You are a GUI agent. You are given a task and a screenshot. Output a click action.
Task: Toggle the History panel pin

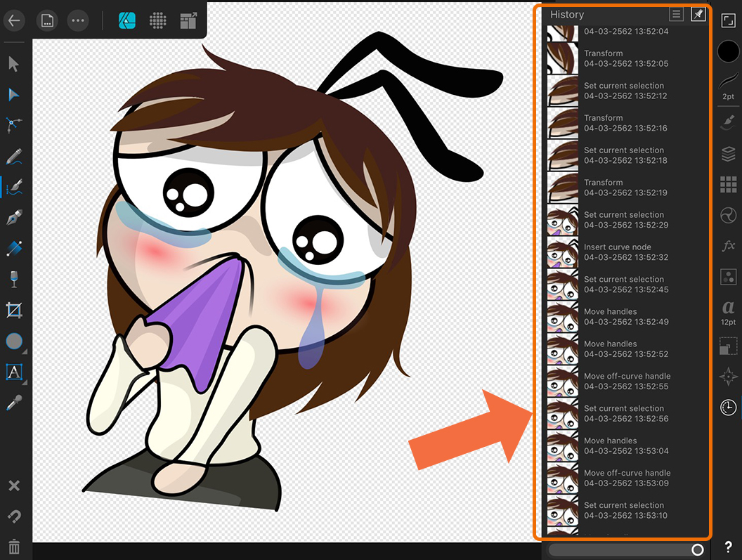tap(698, 15)
